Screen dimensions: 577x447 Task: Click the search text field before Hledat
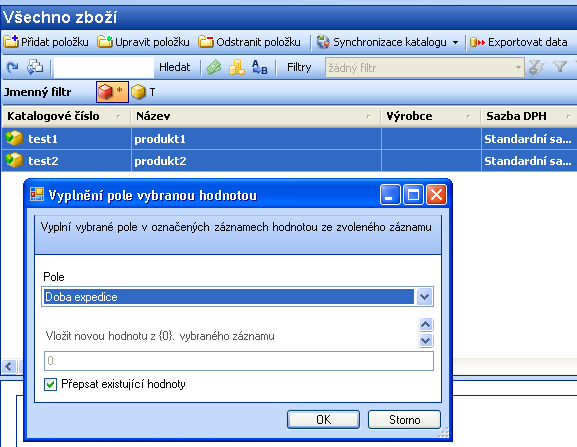tap(104, 67)
